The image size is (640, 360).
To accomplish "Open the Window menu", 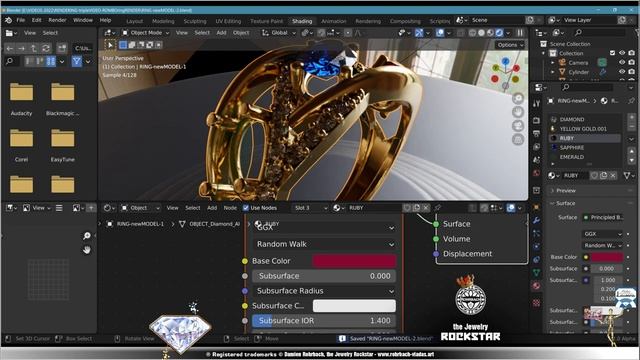I will pyautogui.click(x=83, y=20).
